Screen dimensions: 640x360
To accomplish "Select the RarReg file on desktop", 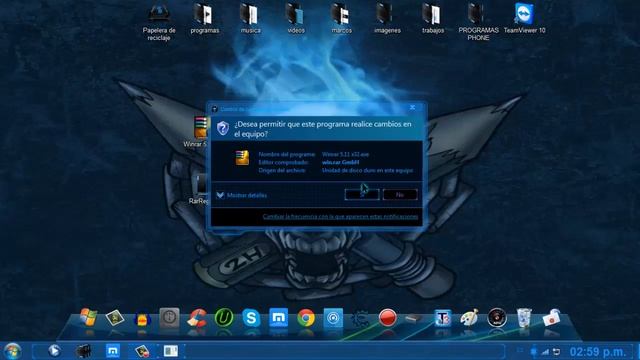I will click(x=200, y=189).
